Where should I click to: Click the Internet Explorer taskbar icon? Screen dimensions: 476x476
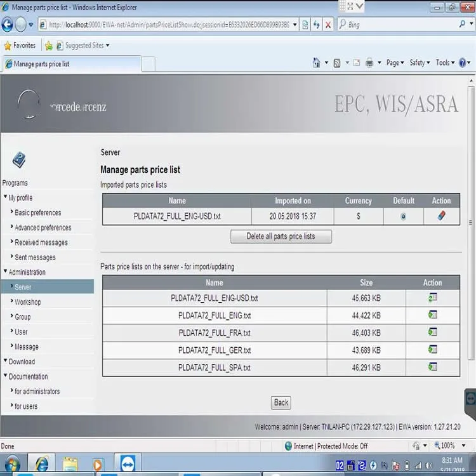tap(42, 465)
